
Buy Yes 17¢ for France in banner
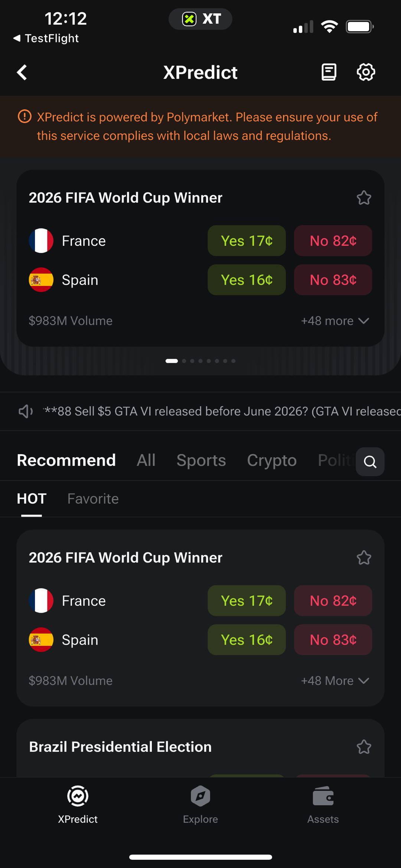(x=247, y=241)
